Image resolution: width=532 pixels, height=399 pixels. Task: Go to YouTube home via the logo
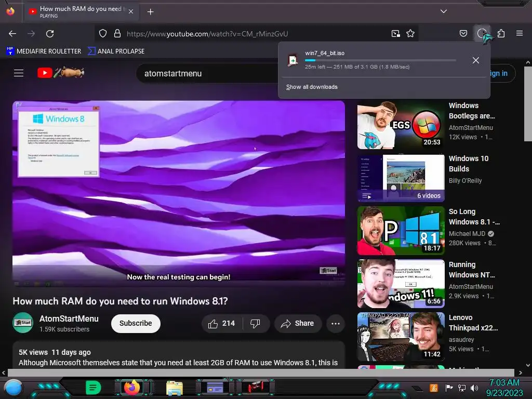[x=60, y=73]
